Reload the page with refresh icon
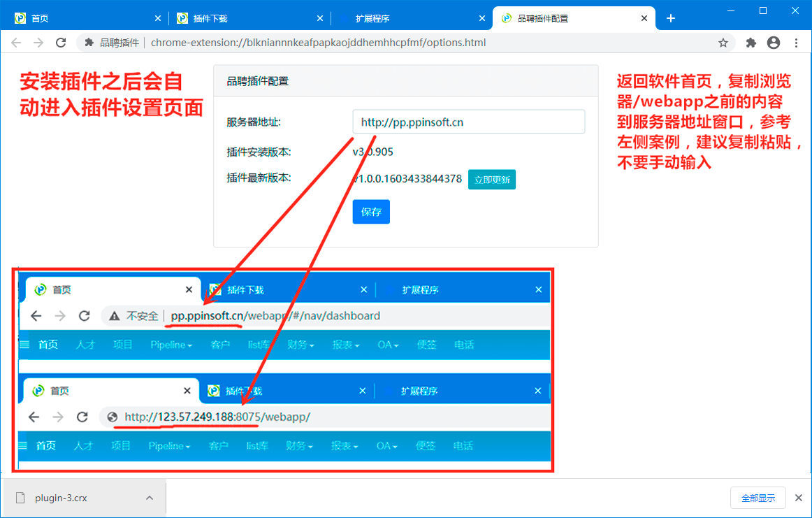The width and height of the screenshot is (812, 518). pos(61,43)
